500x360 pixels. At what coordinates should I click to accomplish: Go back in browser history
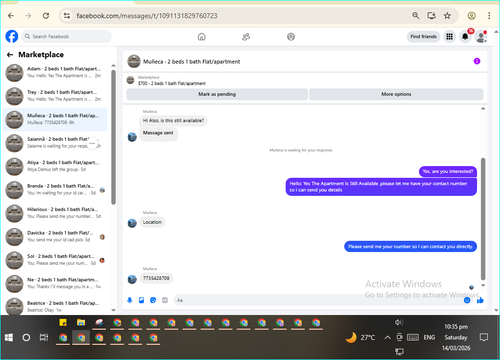click(11, 16)
